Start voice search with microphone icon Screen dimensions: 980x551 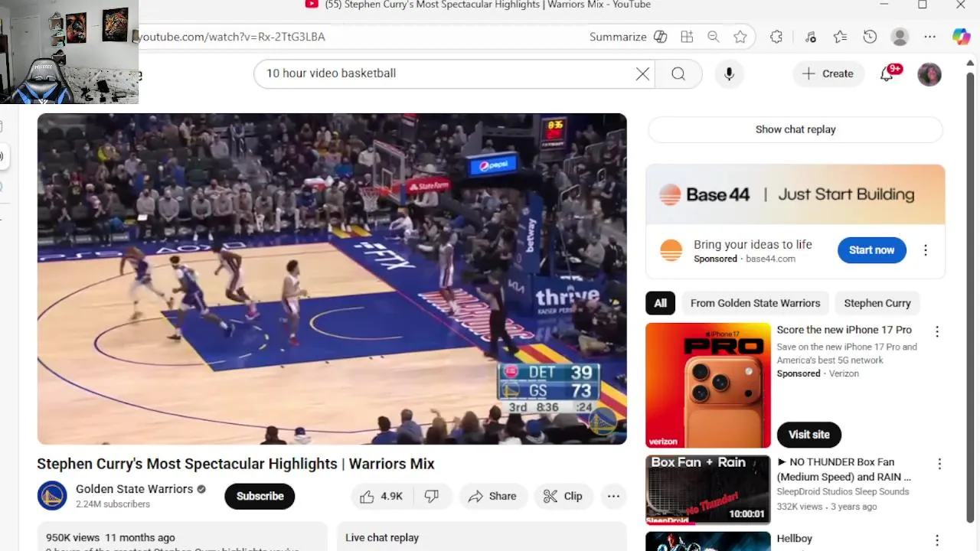[729, 73]
